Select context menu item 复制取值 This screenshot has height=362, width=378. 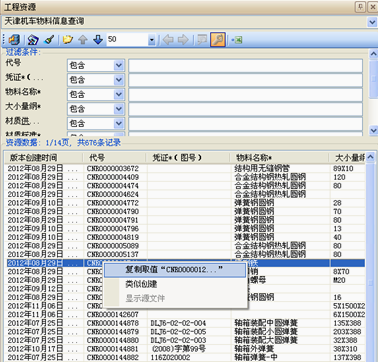[175, 270]
